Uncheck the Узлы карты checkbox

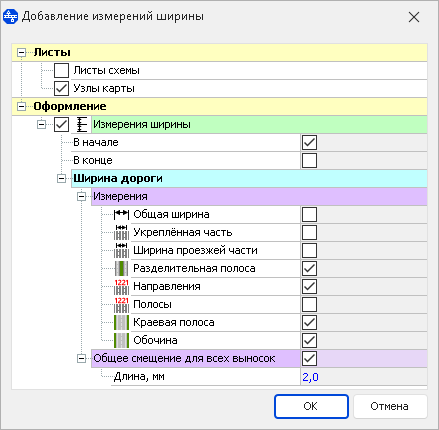(61, 88)
